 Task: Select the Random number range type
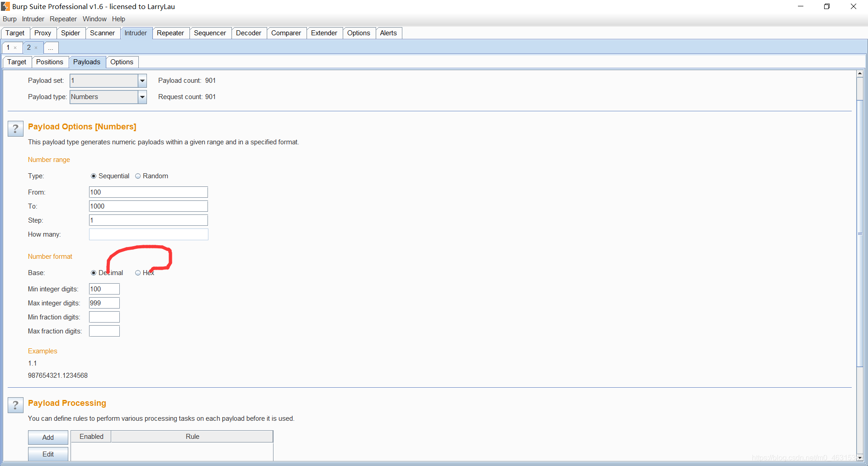(138, 176)
